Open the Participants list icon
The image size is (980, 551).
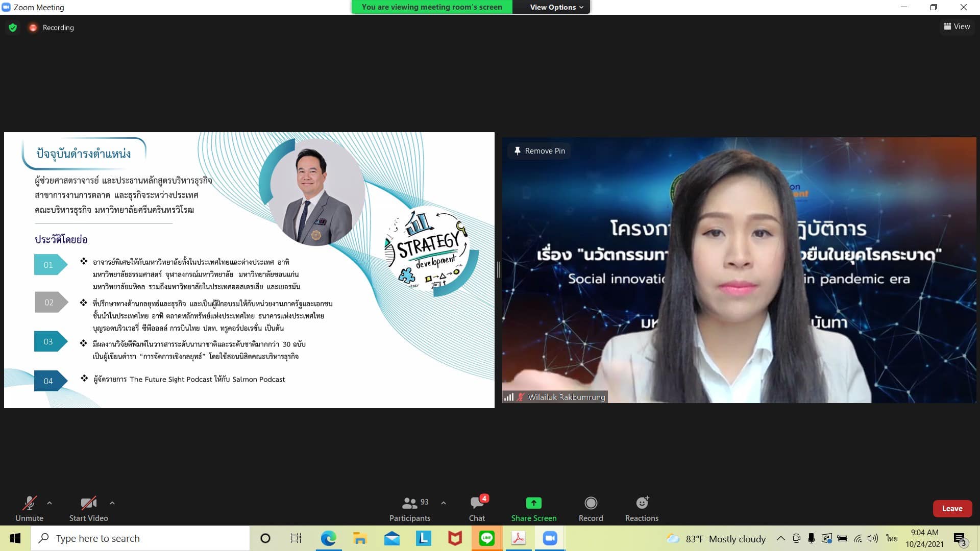point(409,504)
